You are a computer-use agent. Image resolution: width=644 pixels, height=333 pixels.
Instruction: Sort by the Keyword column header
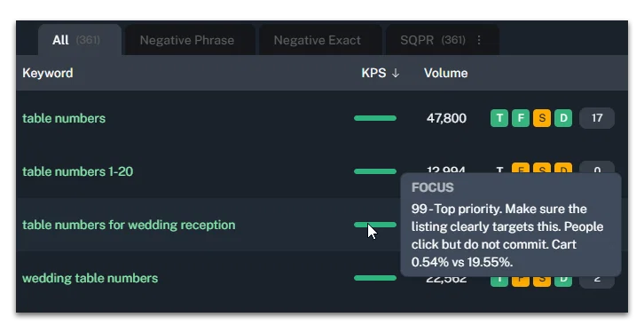point(48,73)
